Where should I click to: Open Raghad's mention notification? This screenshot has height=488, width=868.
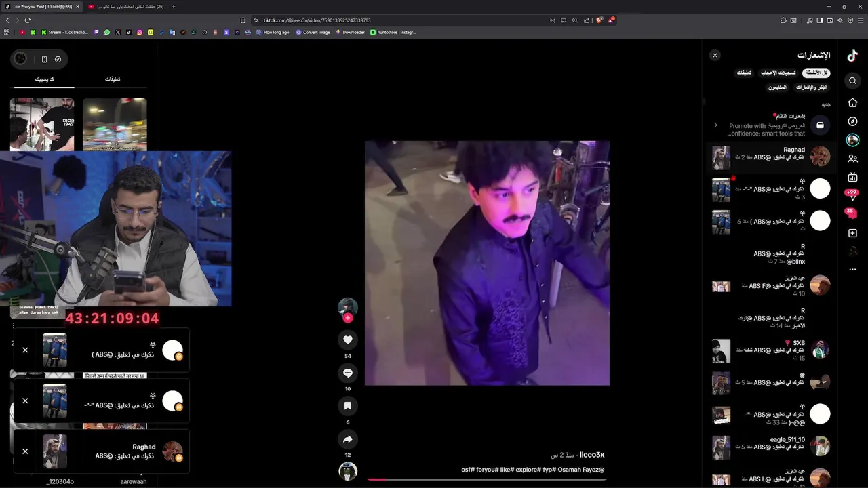[771, 157]
